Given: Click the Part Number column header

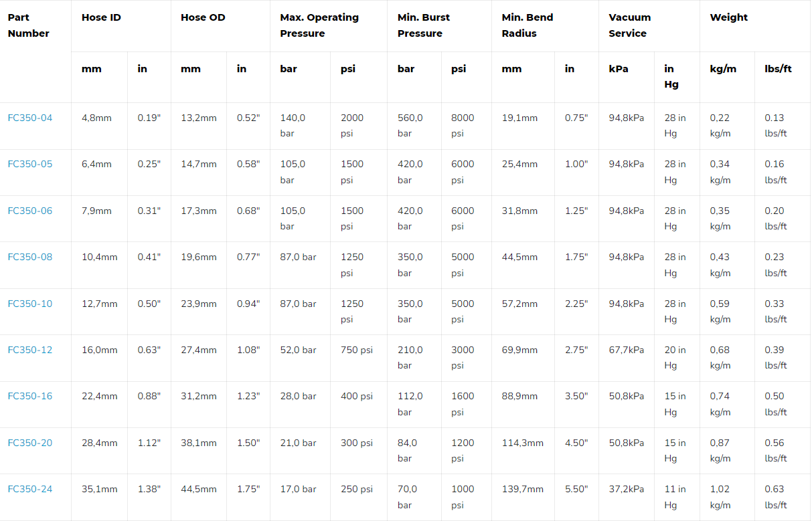Looking at the screenshot, I should (29, 25).
